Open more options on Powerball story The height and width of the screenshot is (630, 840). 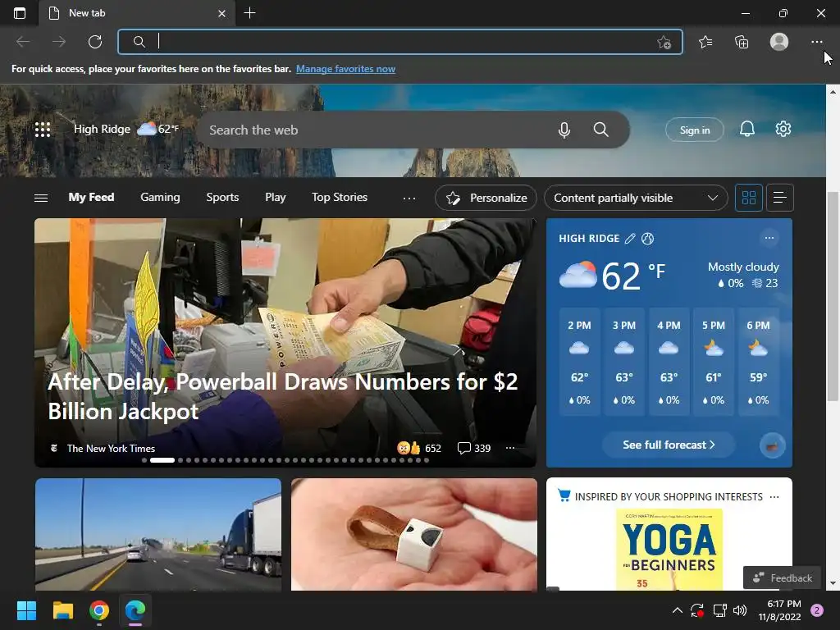point(510,448)
